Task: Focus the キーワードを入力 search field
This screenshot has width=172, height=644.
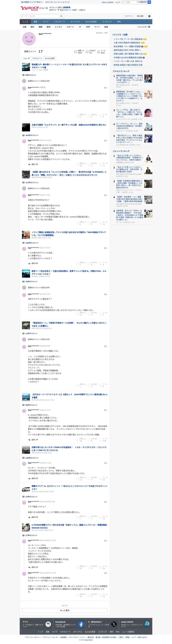Action: tap(40, 16)
